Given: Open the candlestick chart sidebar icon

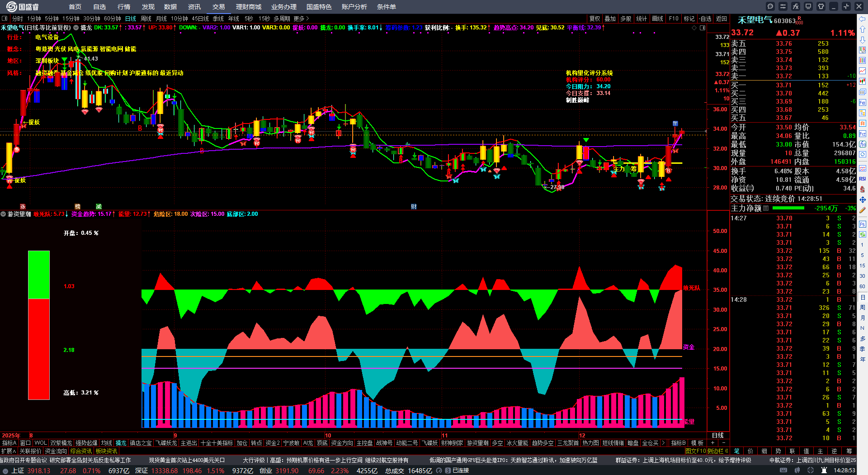Looking at the screenshot, I should [863, 81].
